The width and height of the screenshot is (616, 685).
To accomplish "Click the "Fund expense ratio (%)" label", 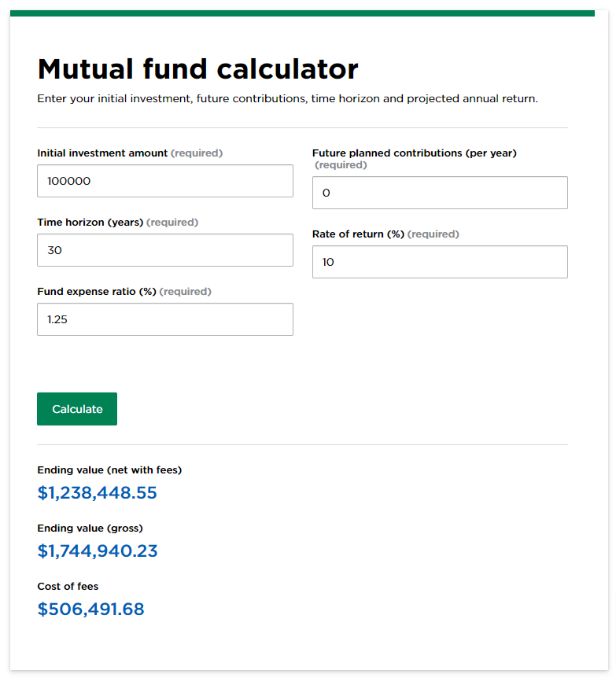I will [97, 292].
